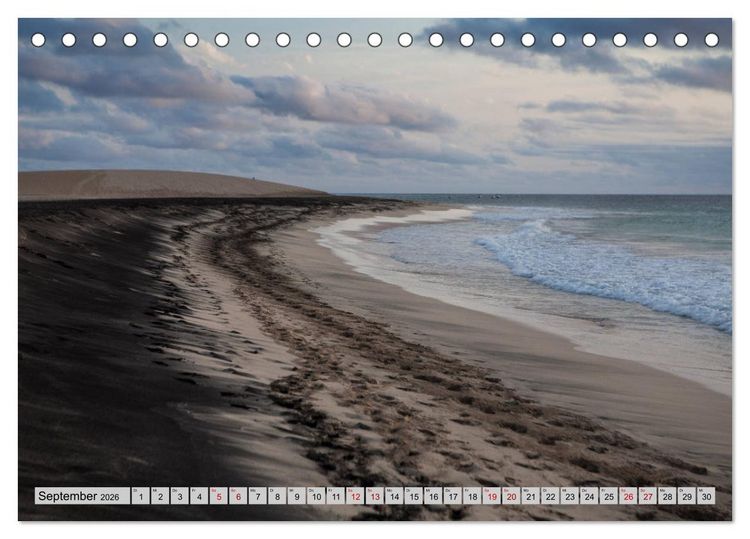Click the September 2026 month label

[x=82, y=495]
